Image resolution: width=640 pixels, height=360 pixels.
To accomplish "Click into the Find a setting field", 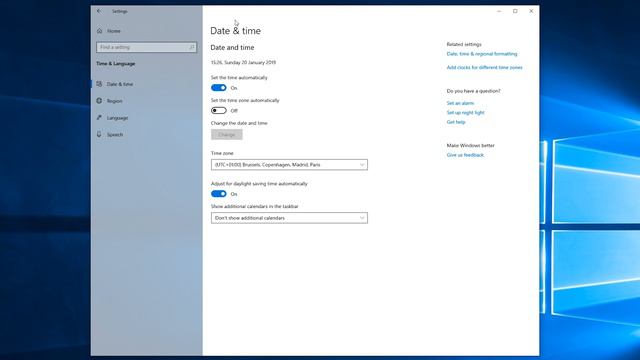I will click(146, 47).
